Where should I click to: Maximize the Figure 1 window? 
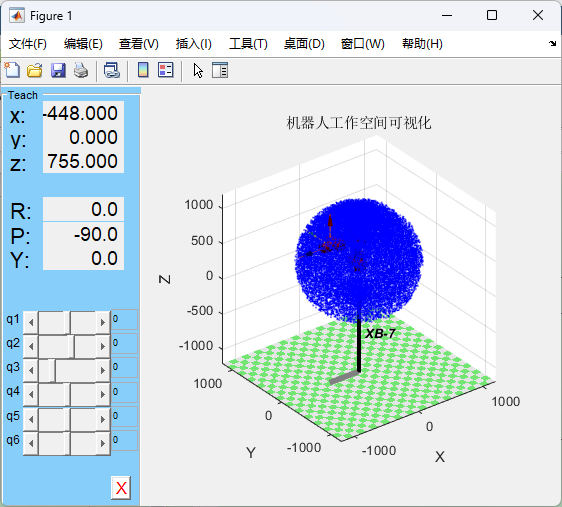click(x=492, y=15)
